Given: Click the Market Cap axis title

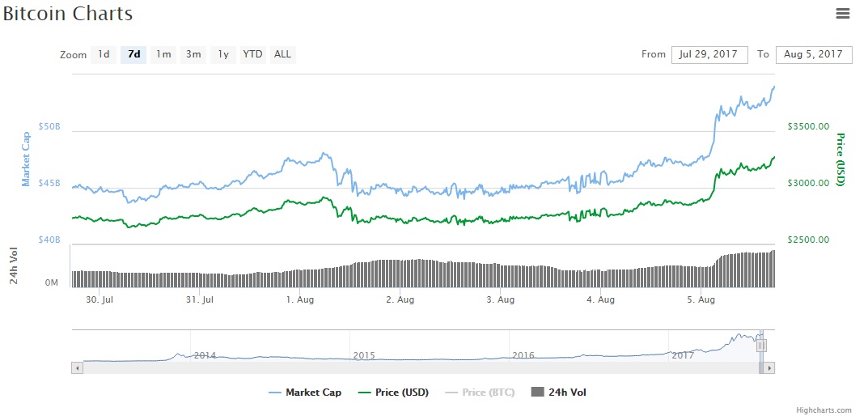Looking at the screenshot, I should pos(25,159).
